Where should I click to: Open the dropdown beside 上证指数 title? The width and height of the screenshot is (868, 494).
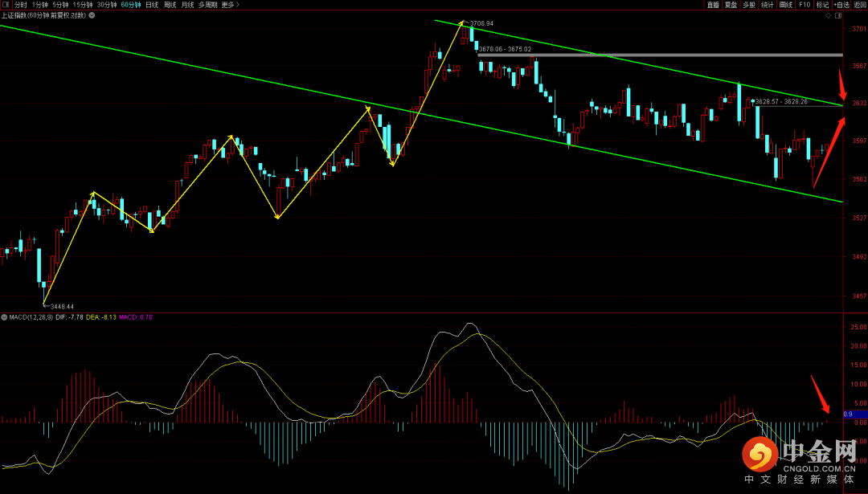pos(92,15)
